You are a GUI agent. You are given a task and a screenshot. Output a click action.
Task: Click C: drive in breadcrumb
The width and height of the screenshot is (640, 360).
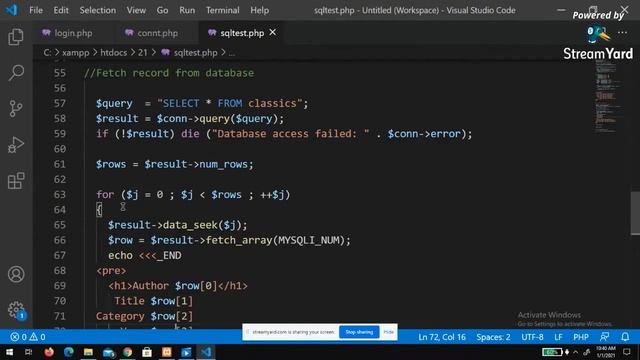pyautogui.click(x=47, y=53)
